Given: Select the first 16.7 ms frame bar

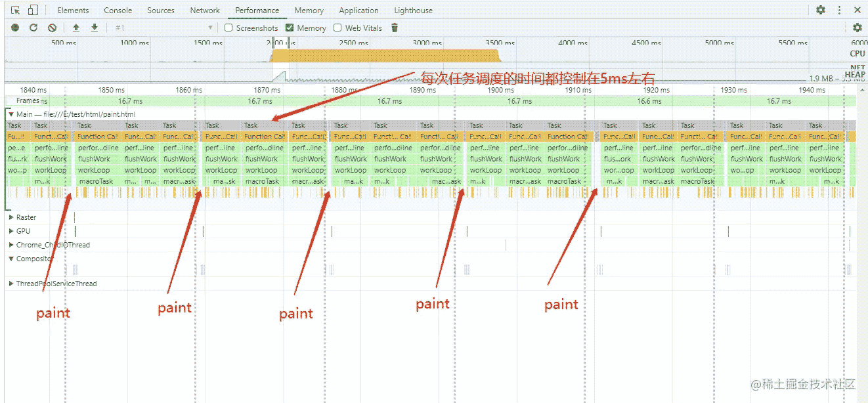Looking at the screenshot, I should [130, 101].
